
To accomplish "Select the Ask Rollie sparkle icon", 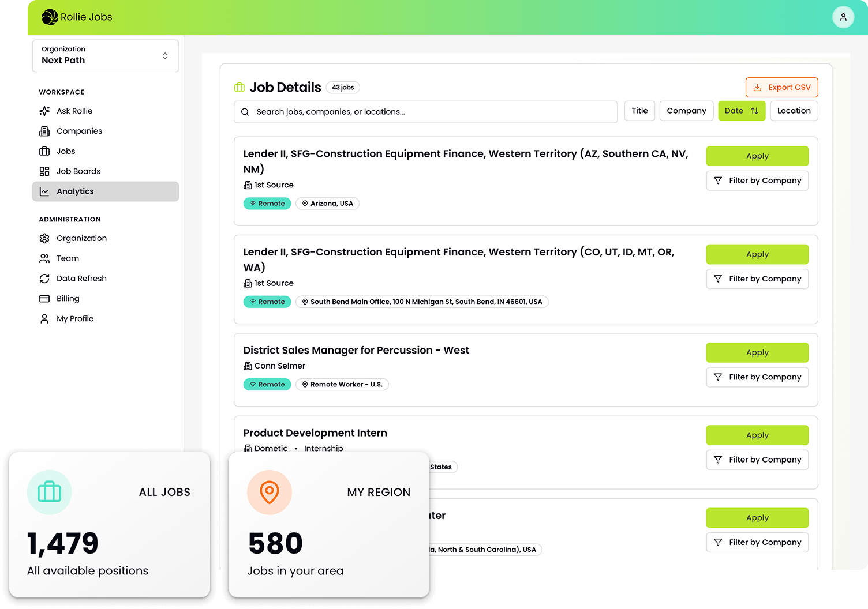I will 44,111.
